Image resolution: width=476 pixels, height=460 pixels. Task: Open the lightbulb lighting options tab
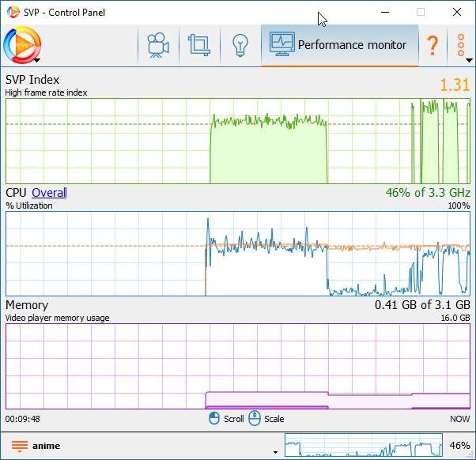pyautogui.click(x=240, y=46)
